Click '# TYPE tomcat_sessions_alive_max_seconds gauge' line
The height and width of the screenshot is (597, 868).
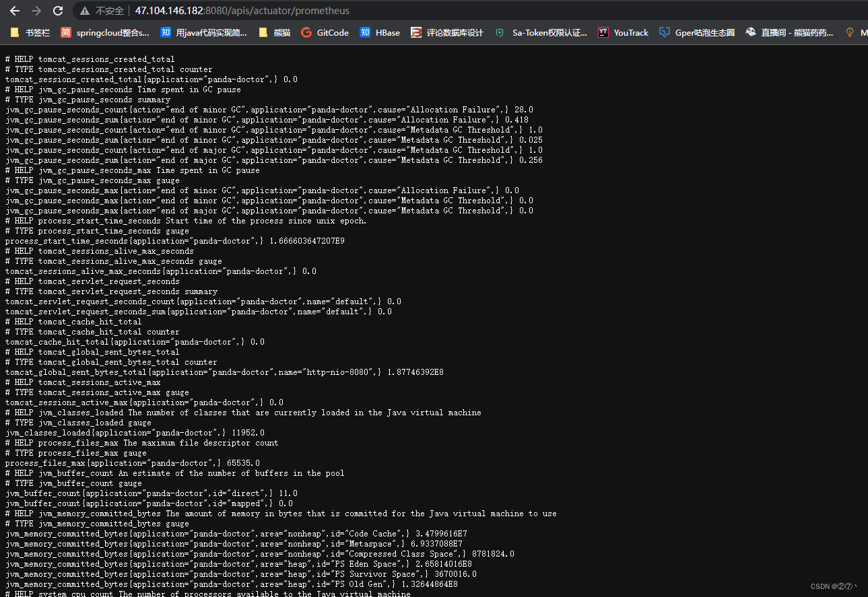pos(114,261)
